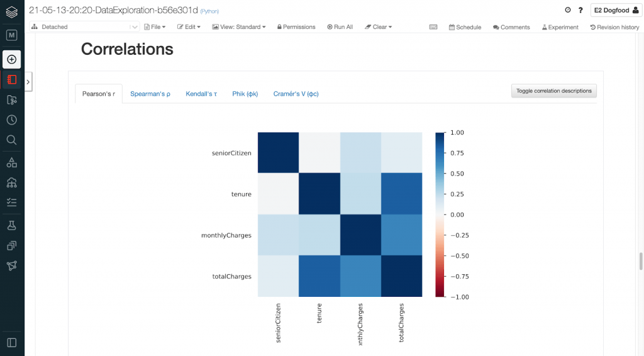Click the Run All button
The height and width of the screenshot is (356, 644).
[340, 27]
